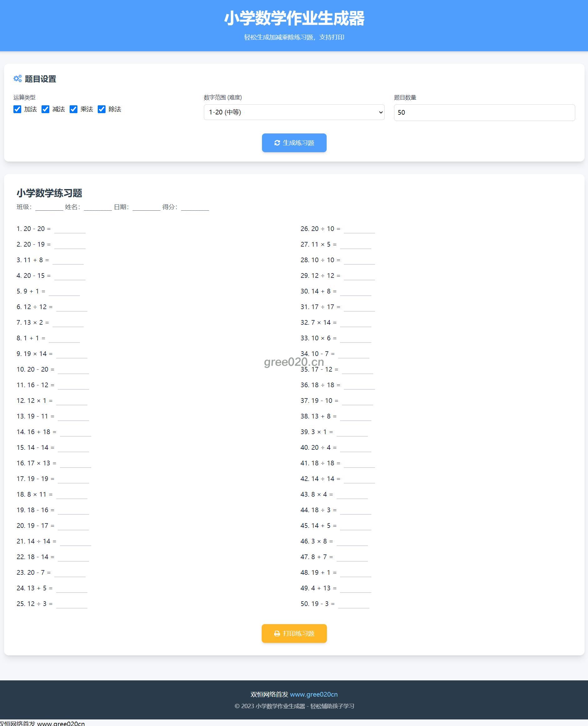
Task: Click the answer blank for question 26
Action: pyautogui.click(x=359, y=229)
